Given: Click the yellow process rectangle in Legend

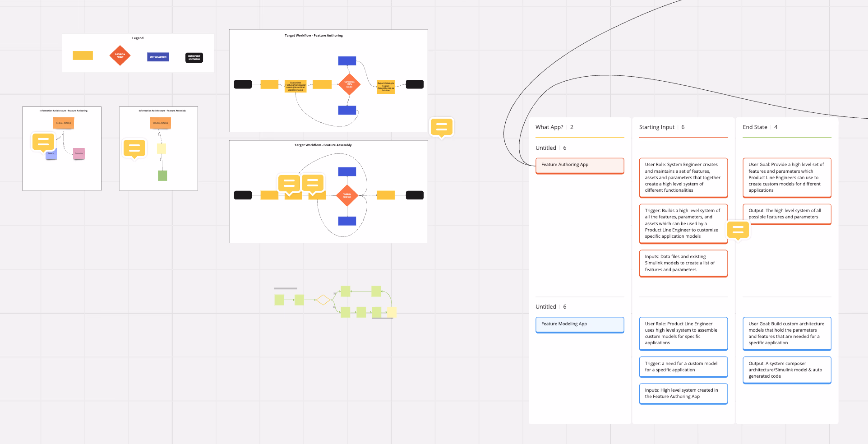Looking at the screenshot, I should point(83,55).
